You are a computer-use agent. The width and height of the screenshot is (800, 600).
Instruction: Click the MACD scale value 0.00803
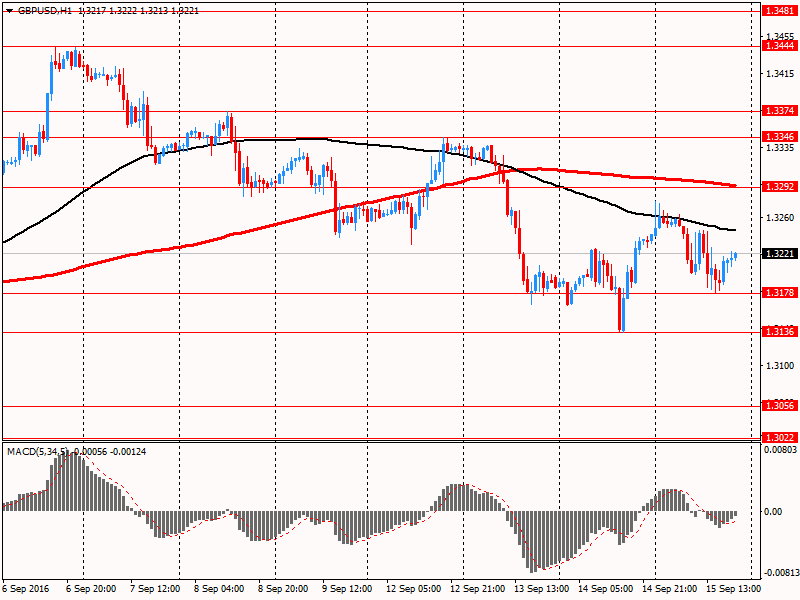pos(780,450)
